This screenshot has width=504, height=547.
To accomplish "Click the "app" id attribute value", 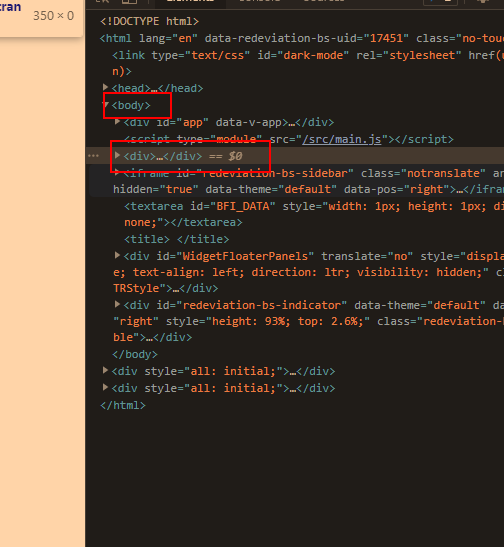I will [193, 122].
